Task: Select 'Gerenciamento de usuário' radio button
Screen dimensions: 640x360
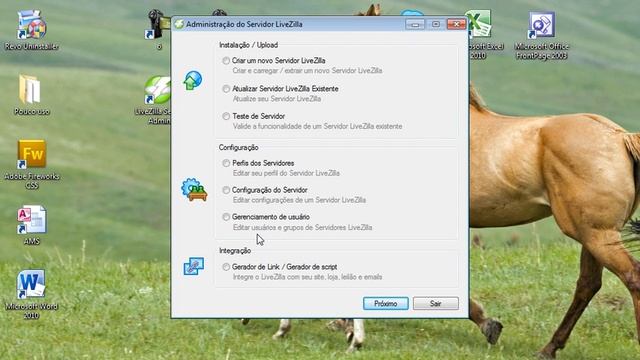Action: coord(226,217)
